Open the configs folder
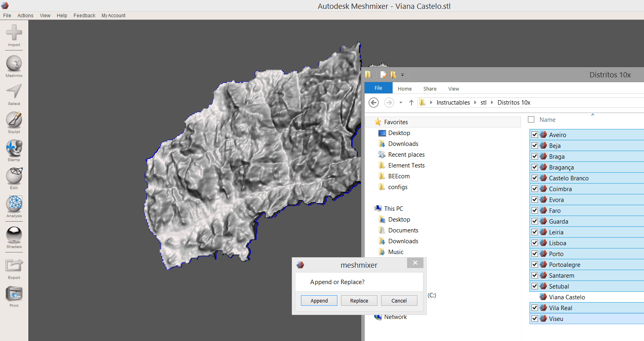Screen dimensions: 644x341 click(x=393, y=187)
